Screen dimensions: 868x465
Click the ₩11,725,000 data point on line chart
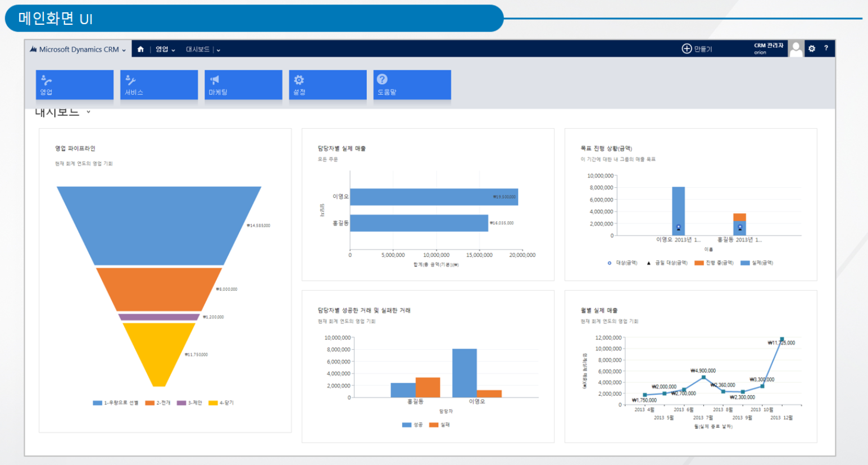[x=782, y=339]
